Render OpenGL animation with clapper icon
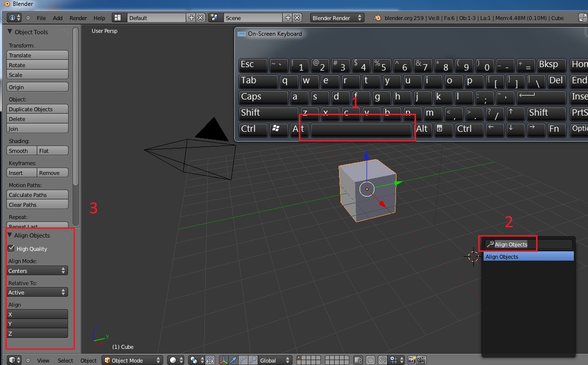 421,360
